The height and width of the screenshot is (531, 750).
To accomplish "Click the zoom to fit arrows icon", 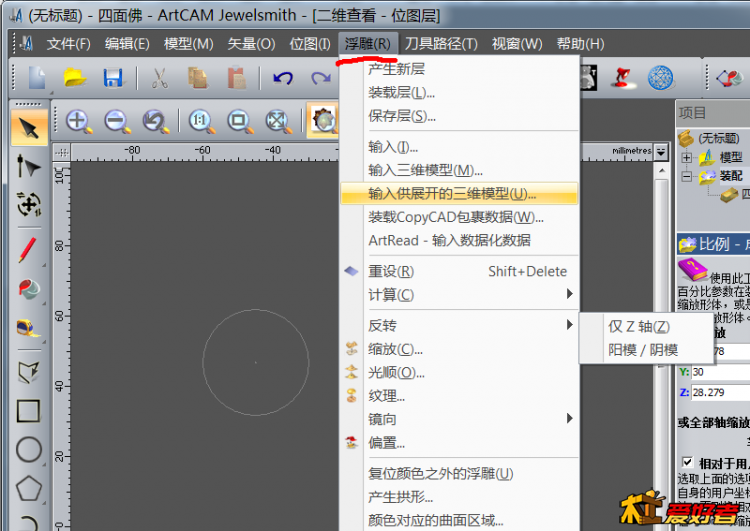I will click(x=278, y=121).
